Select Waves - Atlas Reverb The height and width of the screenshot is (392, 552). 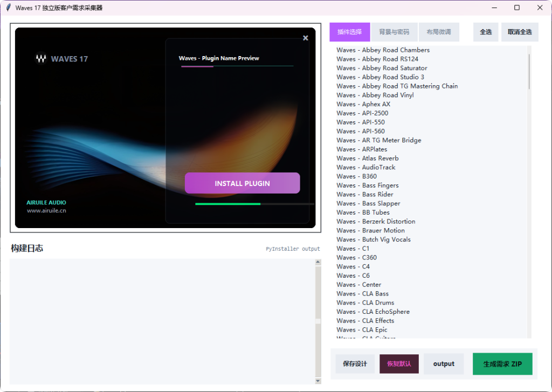coord(368,159)
